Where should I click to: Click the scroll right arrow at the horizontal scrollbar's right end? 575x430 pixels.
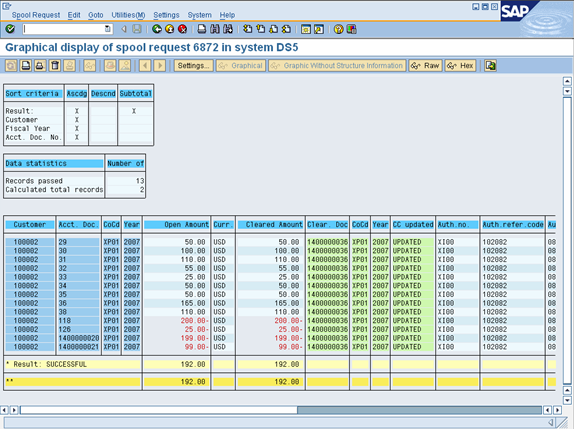pos(557,410)
